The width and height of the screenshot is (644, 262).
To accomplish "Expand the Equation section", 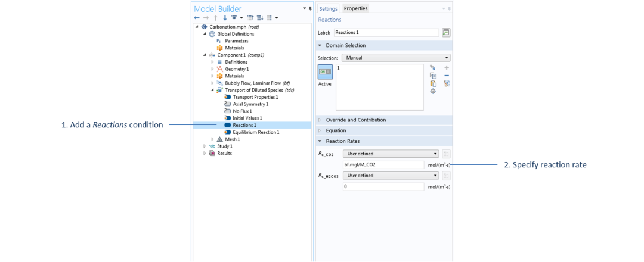I will [x=336, y=130].
